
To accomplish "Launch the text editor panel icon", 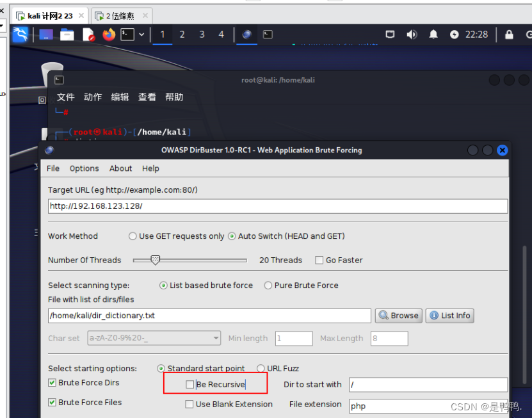I will click(88, 35).
